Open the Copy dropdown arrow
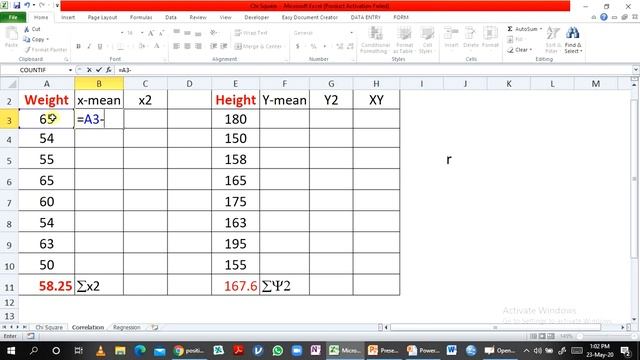This screenshot has height=360, width=640. (48, 39)
